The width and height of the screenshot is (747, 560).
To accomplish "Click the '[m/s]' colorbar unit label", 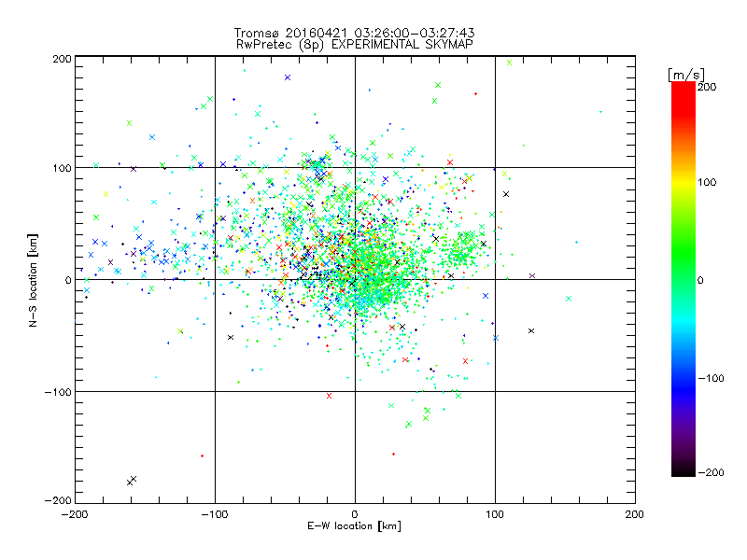I will [x=686, y=75].
